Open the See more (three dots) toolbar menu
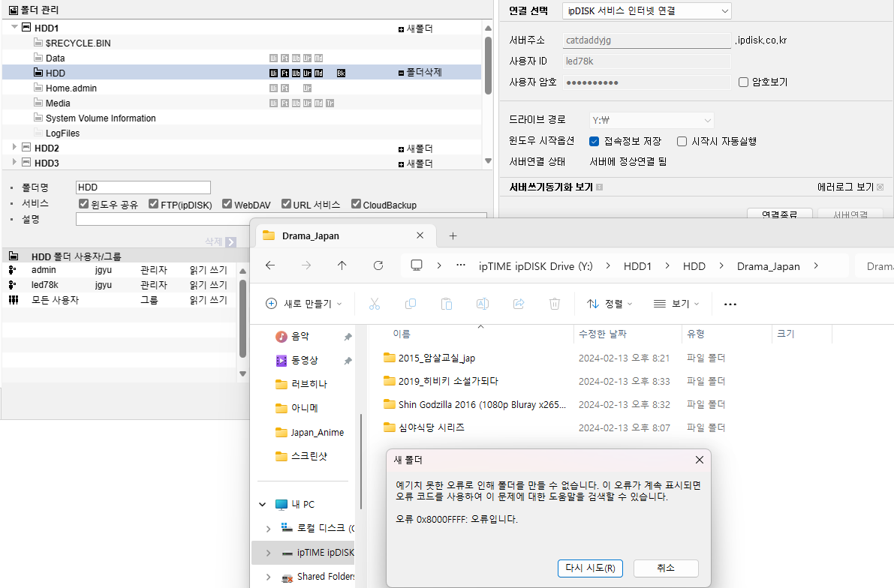This screenshot has height=588, width=894. (730, 304)
